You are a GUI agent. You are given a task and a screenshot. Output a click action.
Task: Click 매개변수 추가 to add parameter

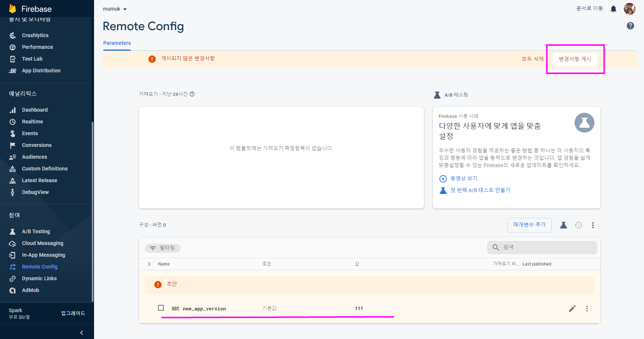[x=529, y=225]
